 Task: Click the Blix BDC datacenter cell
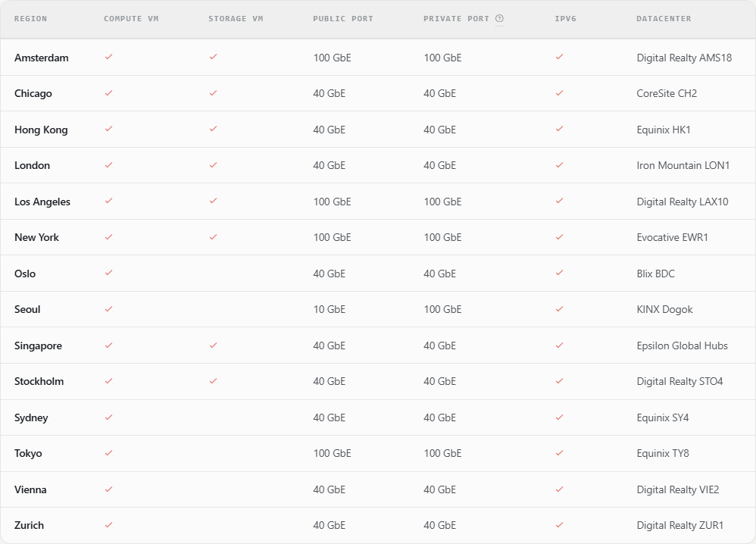tap(656, 274)
